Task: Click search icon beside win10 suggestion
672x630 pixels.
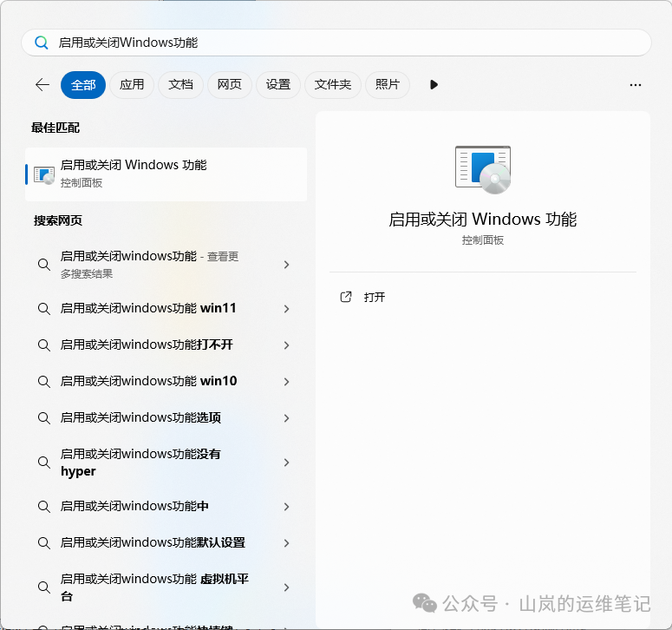Action: [x=43, y=382]
